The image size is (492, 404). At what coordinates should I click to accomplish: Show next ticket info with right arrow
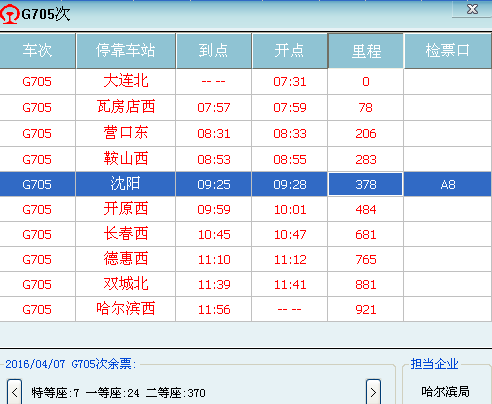373,392
